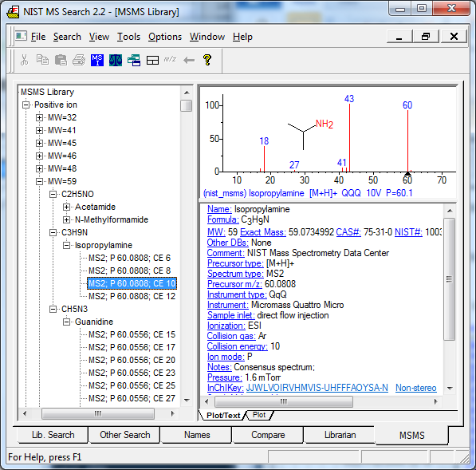The width and height of the screenshot is (476, 470).
Task: Click the split-pane layout toolbar icon
Action: click(x=152, y=60)
